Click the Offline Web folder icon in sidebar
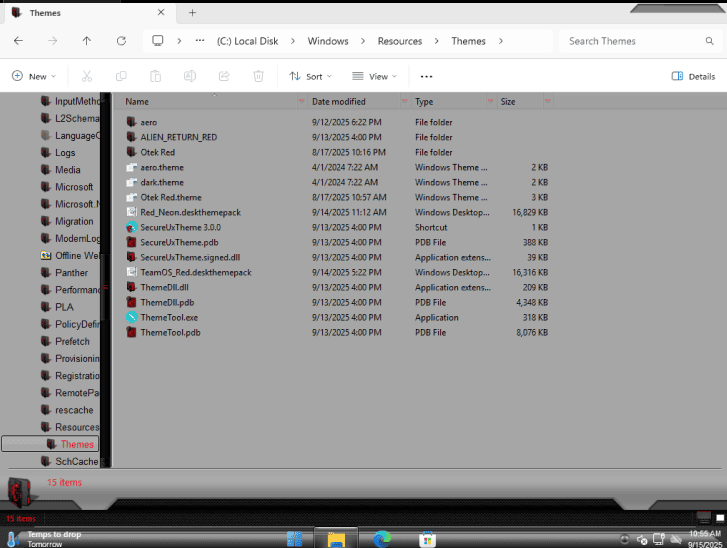Viewport: 727px width, 548px height. pos(45,255)
